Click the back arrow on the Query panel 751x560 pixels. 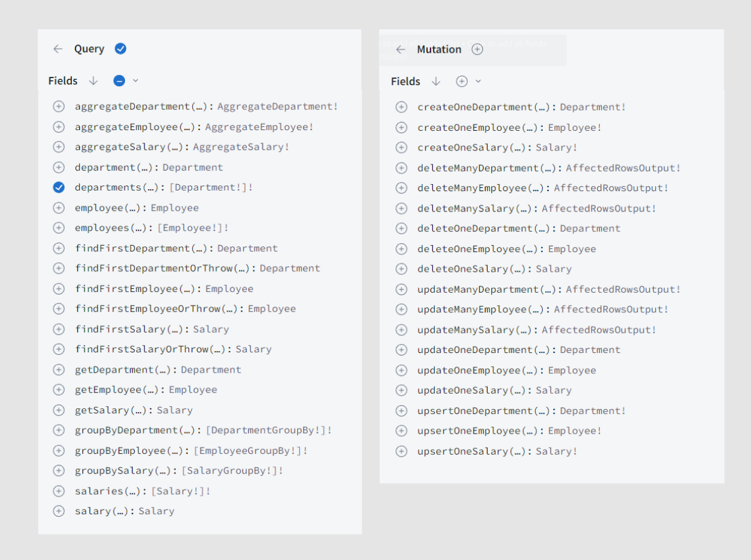pos(58,49)
